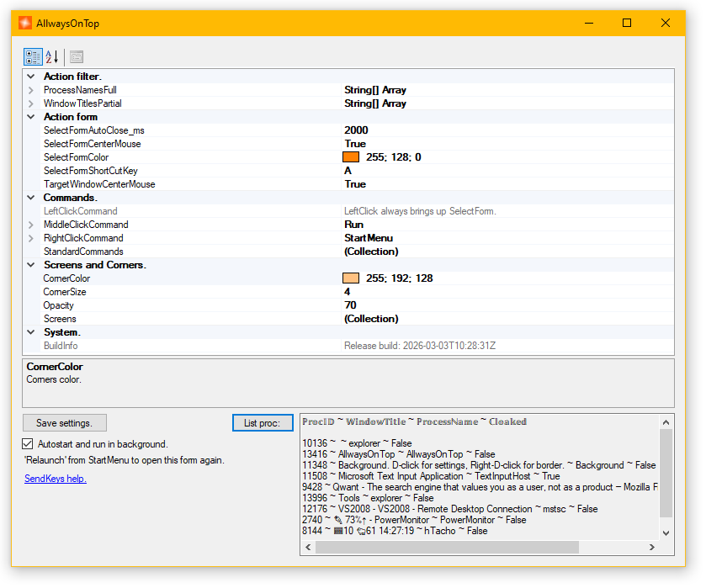Collapse the System category

31,333
